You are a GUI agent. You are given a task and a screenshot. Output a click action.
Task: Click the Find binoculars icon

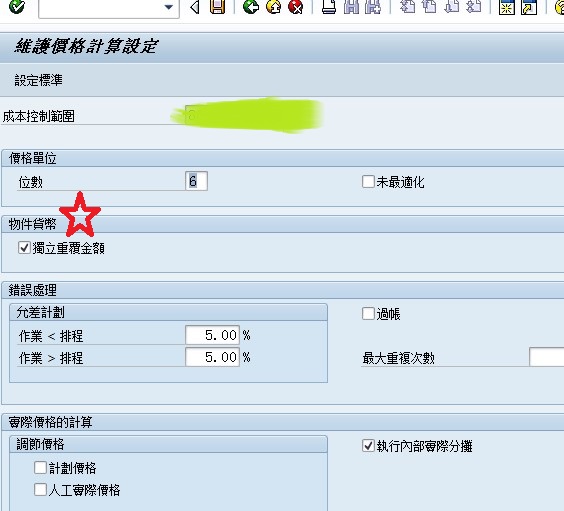tap(351, 6)
